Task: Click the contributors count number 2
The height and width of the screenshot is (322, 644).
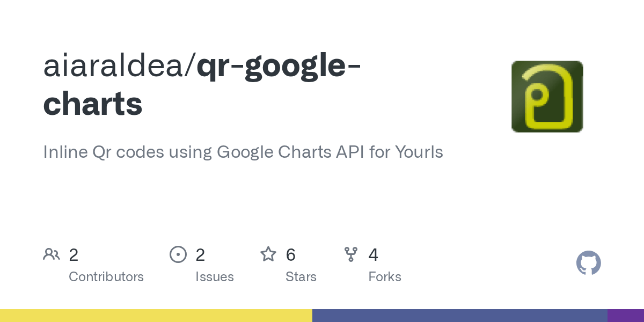Action: coord(74,255)
